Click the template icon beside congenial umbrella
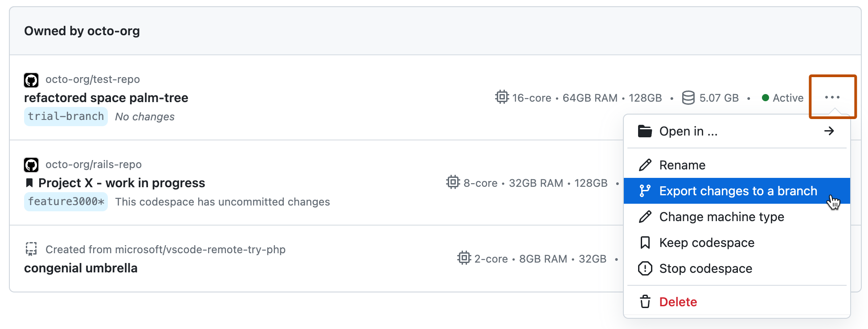868x329 pixels. (x=31, y=249)
